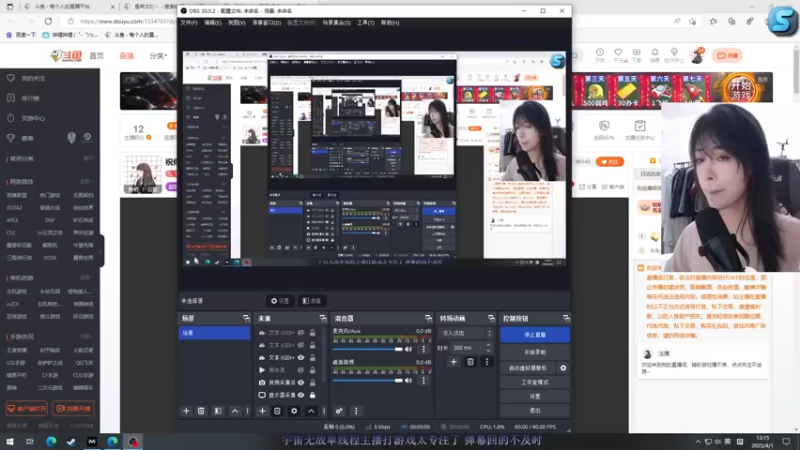The image size is (800, 450).
Task: Hide the 显示器采集 source
Action: coord(301,395)
